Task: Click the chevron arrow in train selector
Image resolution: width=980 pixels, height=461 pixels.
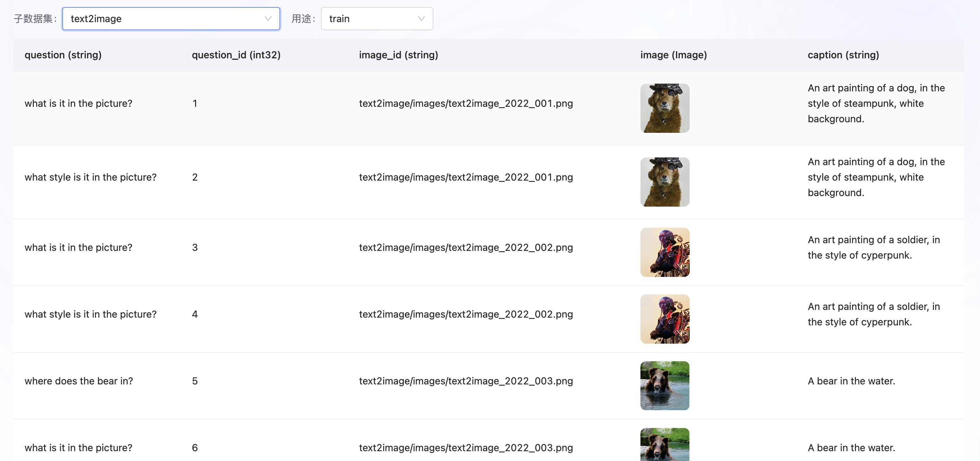Action: [x=421, y=19]
